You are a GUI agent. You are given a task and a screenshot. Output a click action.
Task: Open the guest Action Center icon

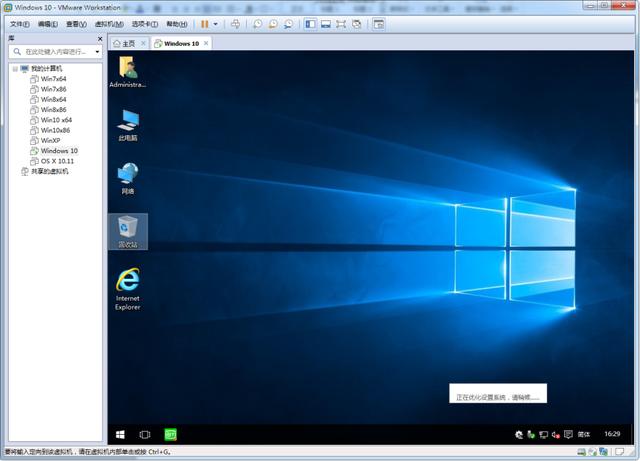tap(568, 434)
